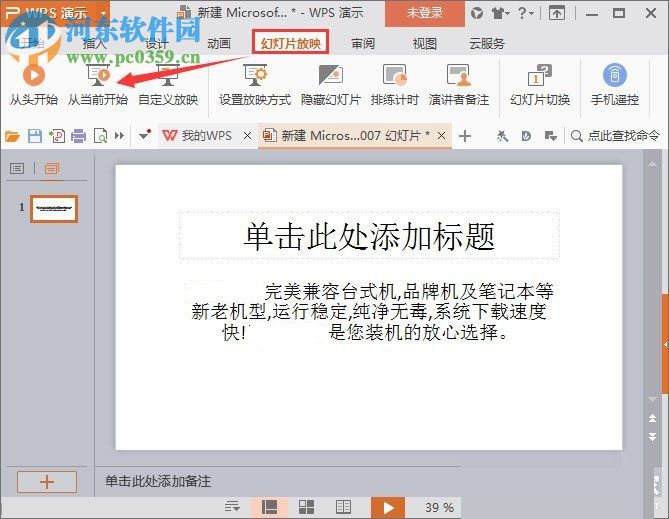Switch to normal view in status bar
Image resolution: width=669 pixels, height=519 pixels.
coord(269,507)
